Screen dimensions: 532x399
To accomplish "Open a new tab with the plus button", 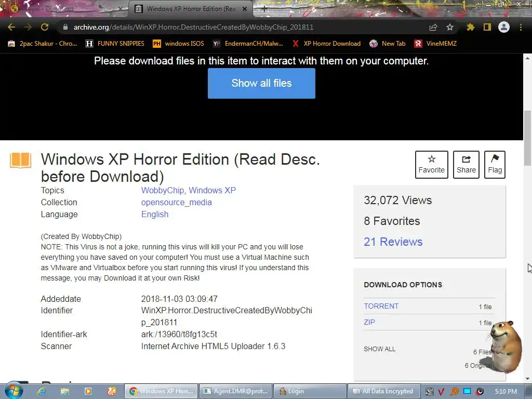I will coord(264,9).
